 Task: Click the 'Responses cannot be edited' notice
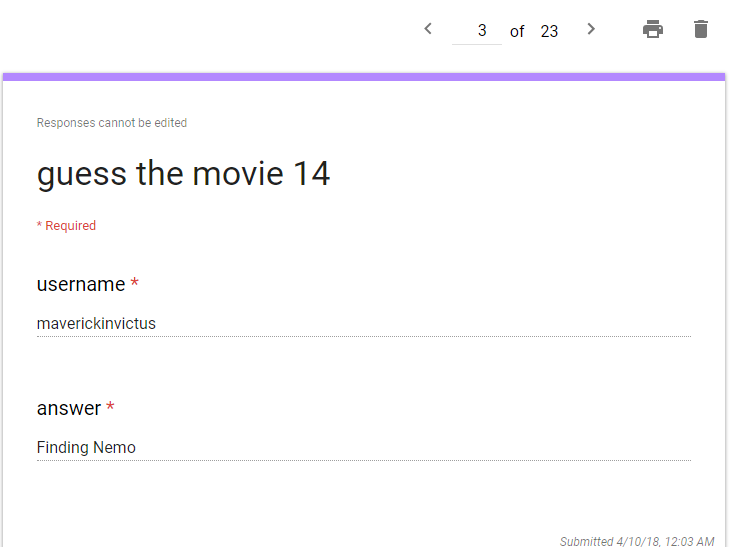point(112,123)
